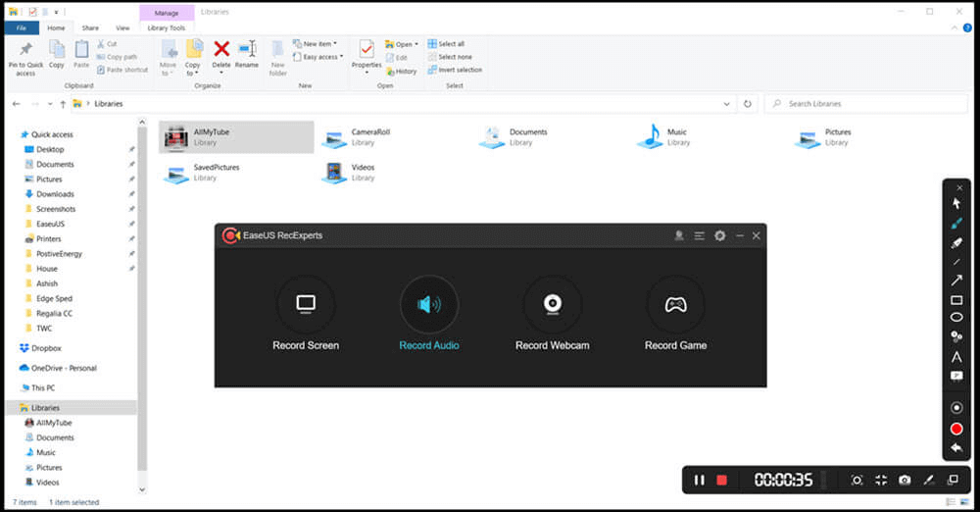Open the Record Webcam mode
This screenshot has height=512, width=980.
553,305
